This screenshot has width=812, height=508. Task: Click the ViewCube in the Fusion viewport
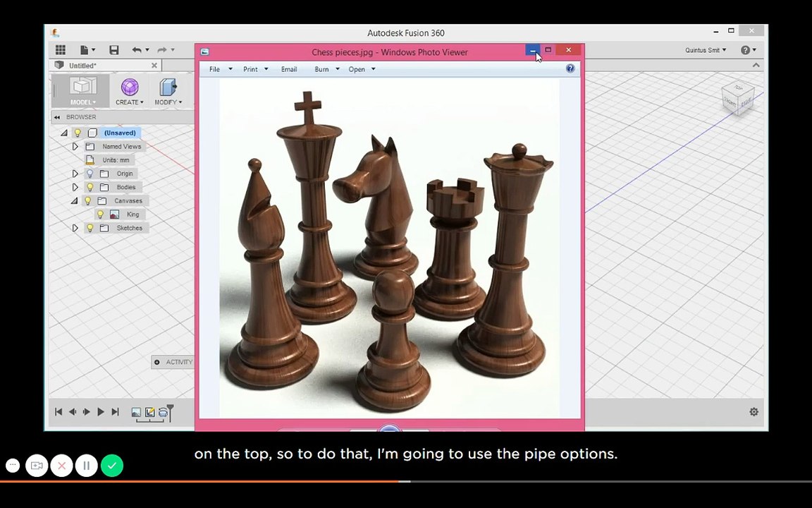click(x=738, y=97)
